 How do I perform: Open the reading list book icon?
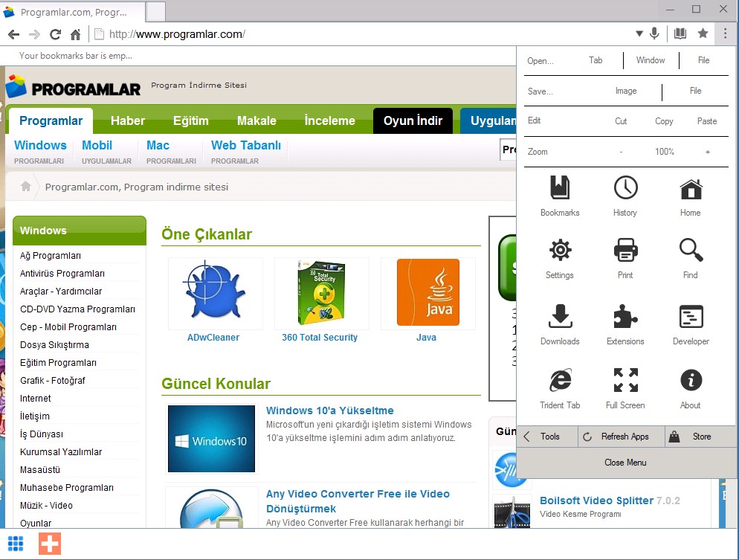pos(680,33)
